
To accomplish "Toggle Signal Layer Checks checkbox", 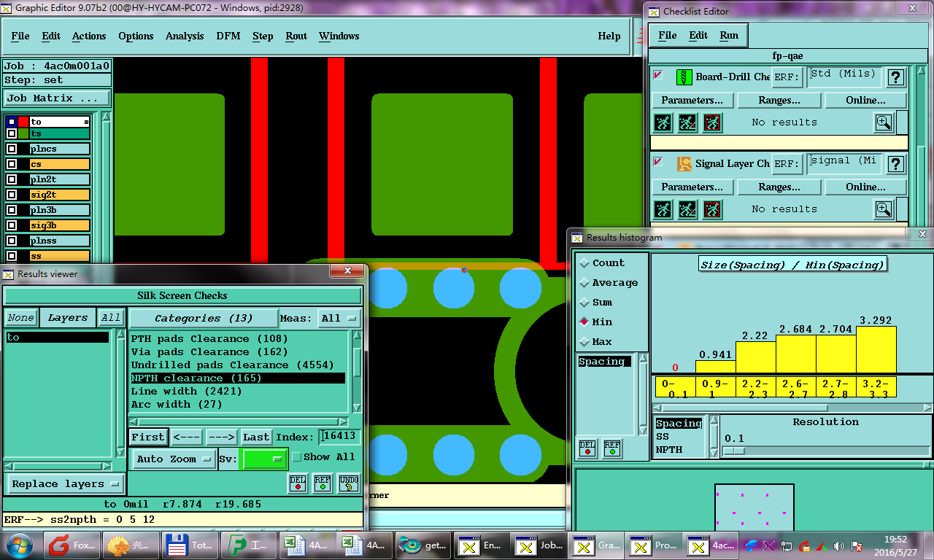I will point(658,161).
